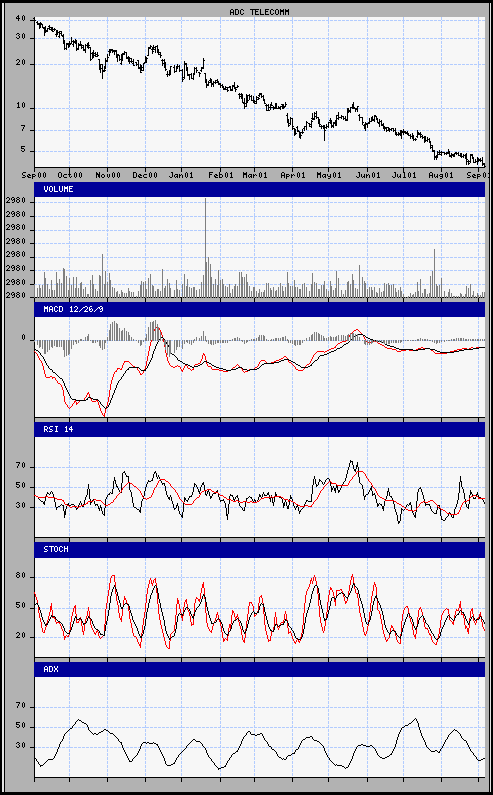This screenshot has width=493, height=795.
Task: Click the 20 label in STOCH panel
Action: pos(20,637)
